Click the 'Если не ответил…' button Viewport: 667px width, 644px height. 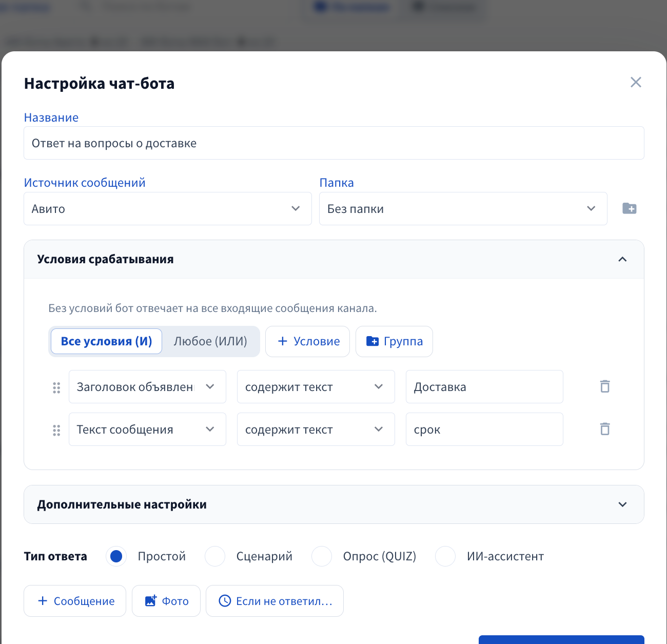[274, 601]
